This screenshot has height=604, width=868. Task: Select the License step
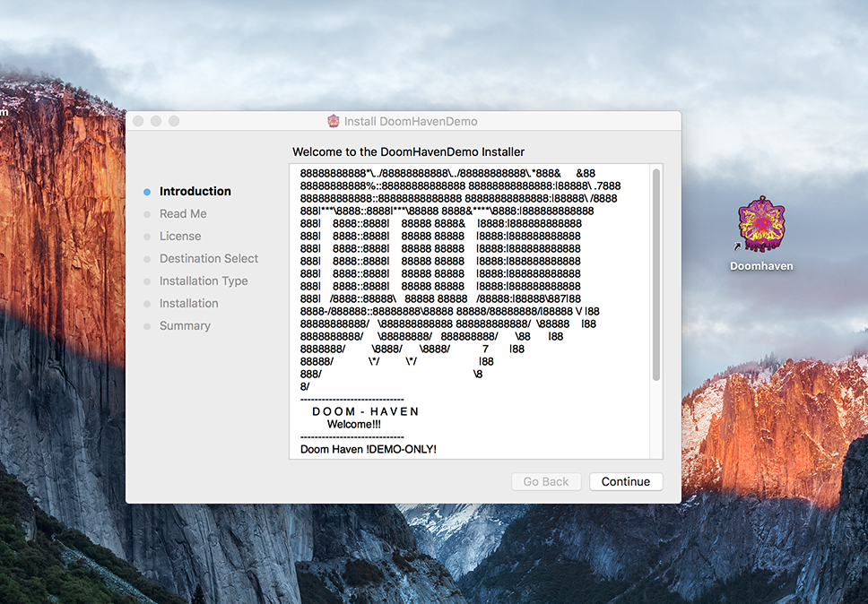point(180,237)
